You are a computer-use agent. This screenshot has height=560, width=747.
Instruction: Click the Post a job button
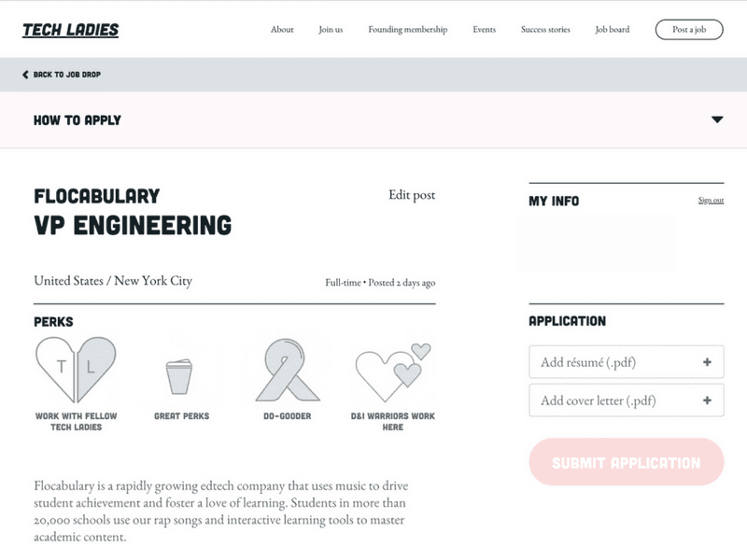tap(689, 30)
